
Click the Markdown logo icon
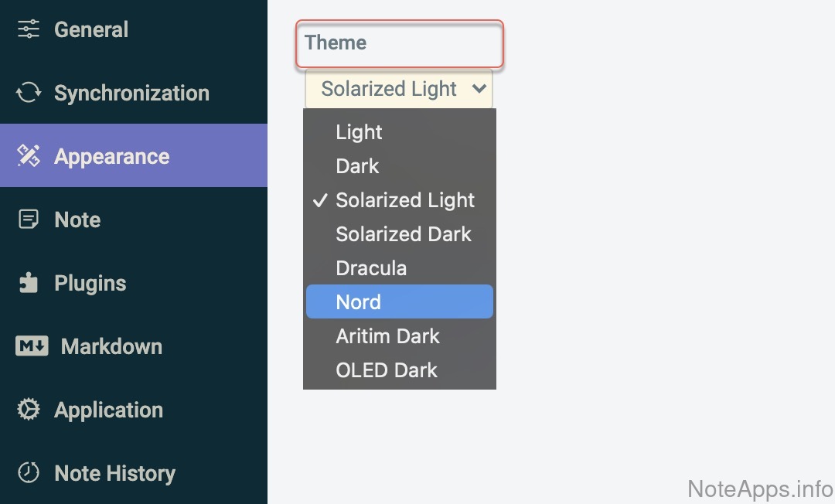point(32,346)
